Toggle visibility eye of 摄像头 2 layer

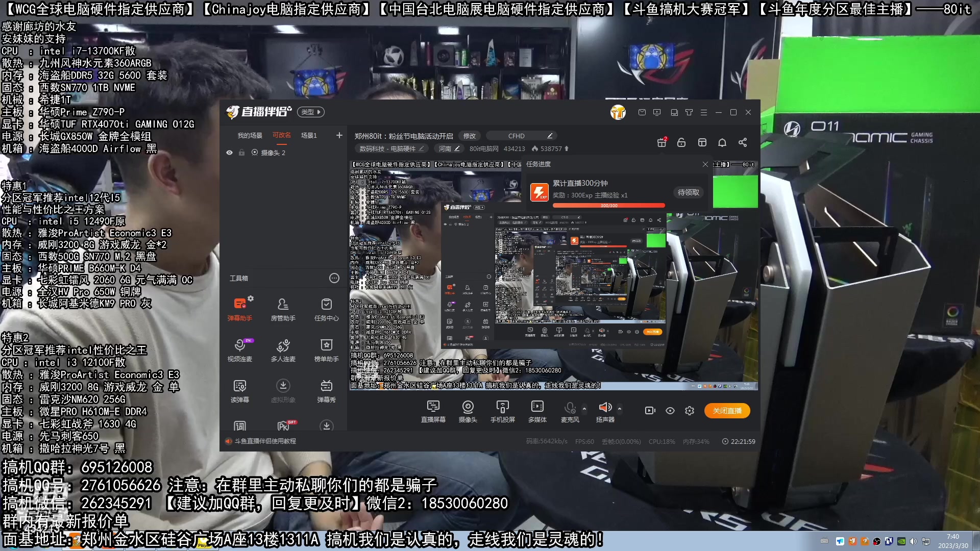point(229,153)
